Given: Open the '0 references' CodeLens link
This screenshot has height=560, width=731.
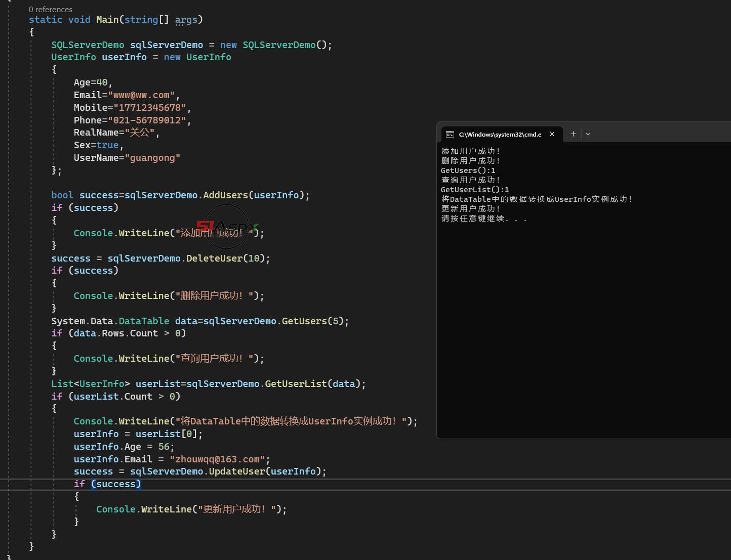Looking at the screenshot, I should (50, 9).
